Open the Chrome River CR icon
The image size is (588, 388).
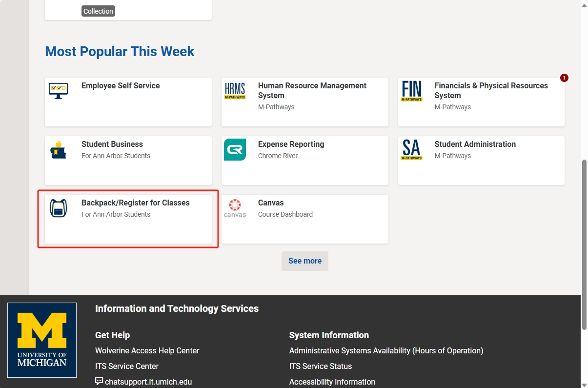[x=235, y=149]
